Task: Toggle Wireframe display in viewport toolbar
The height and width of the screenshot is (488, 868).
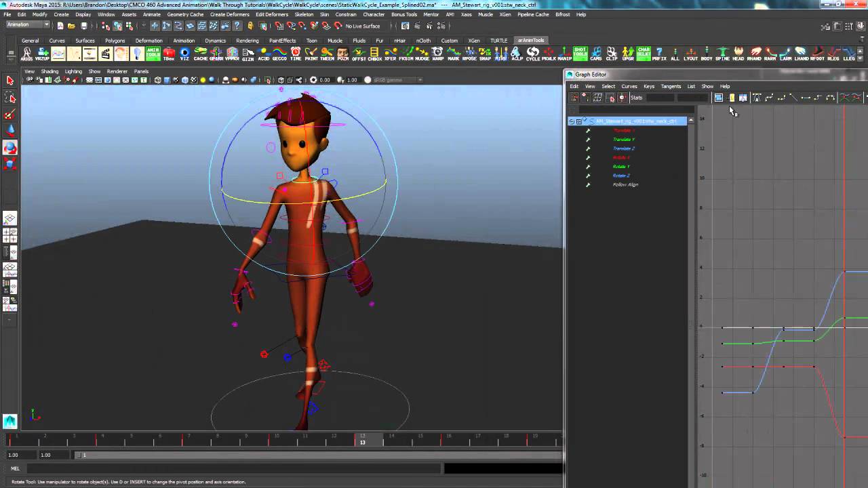Action: coord(157,80)
